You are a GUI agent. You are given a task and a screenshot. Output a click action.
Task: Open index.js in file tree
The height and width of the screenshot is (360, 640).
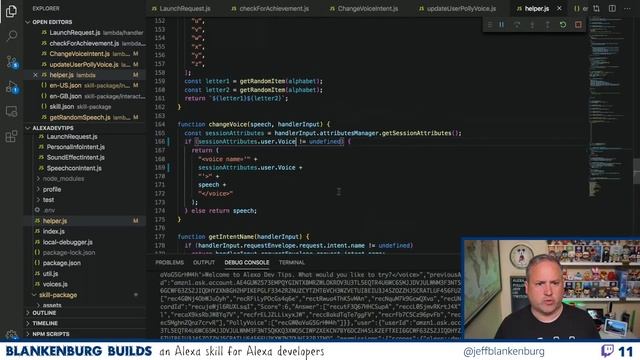click(x=53, y=231)
